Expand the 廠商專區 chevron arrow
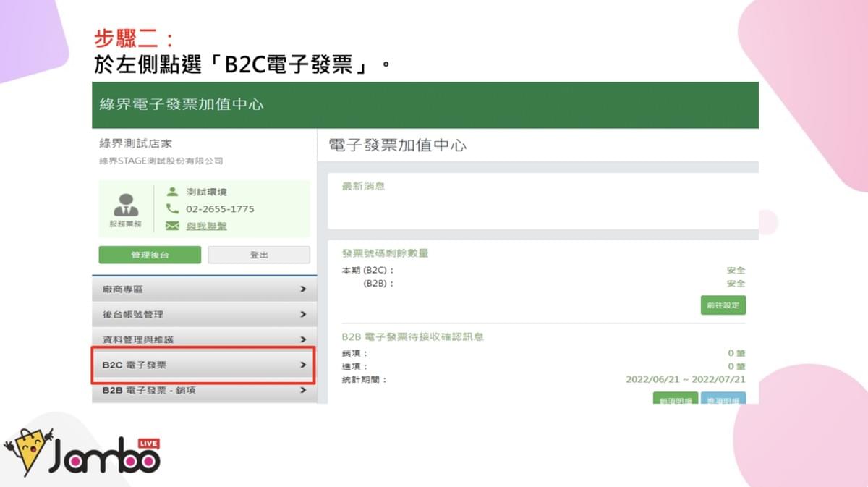This screenshot has height=487, width=868. [x=303, y=289]
